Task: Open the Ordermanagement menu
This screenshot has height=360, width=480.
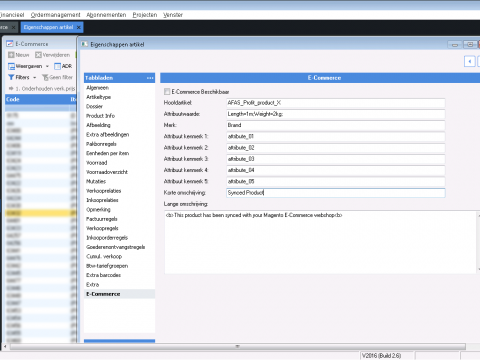Action: pyautogui.click(x=55, y=15)
